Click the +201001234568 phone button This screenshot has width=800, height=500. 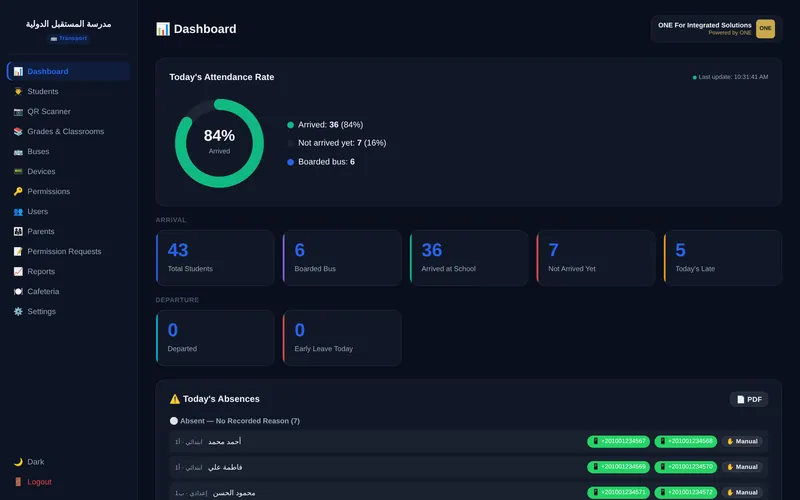[685, 441]
